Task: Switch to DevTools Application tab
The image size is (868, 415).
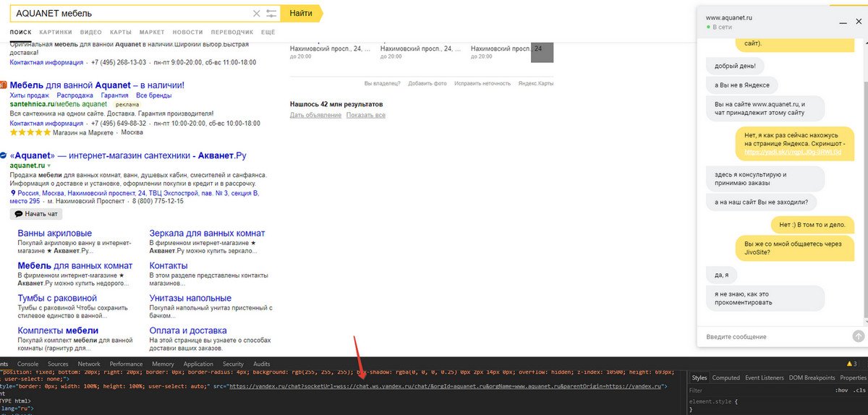Action: pos(198,364)
